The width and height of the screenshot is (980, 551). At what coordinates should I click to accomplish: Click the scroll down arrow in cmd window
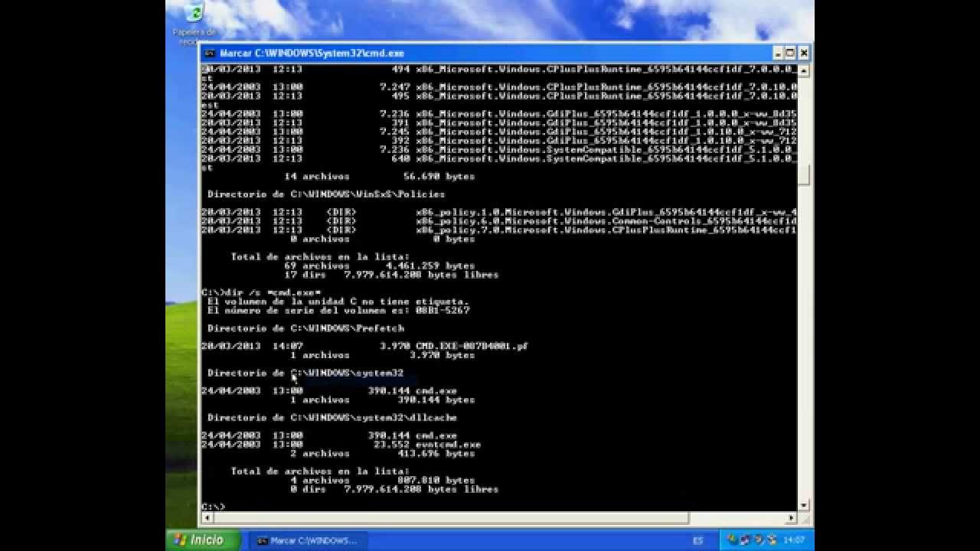pos(803,505)
